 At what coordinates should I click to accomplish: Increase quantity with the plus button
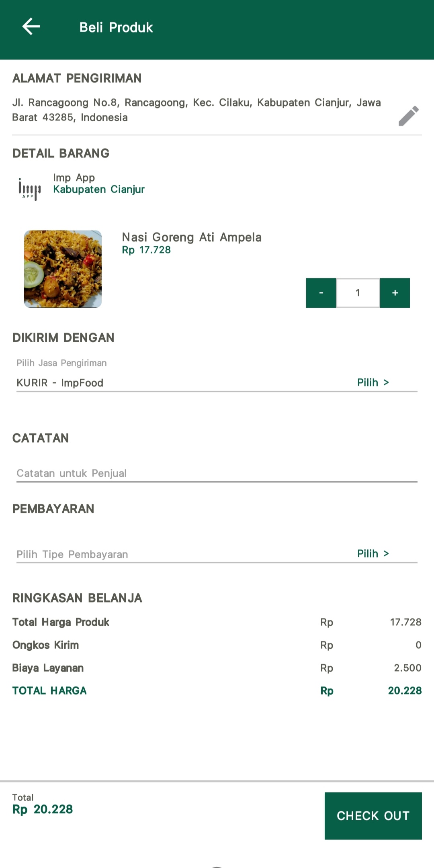point(395,293)
